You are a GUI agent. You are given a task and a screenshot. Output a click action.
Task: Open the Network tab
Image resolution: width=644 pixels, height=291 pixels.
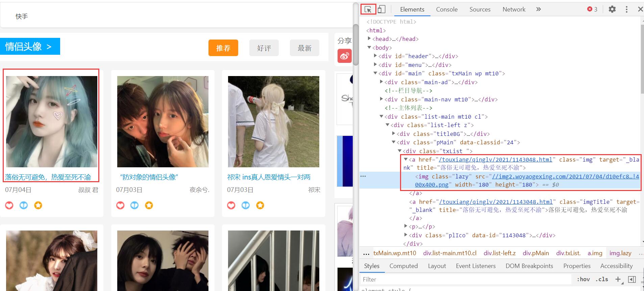(x=514, y=9)
